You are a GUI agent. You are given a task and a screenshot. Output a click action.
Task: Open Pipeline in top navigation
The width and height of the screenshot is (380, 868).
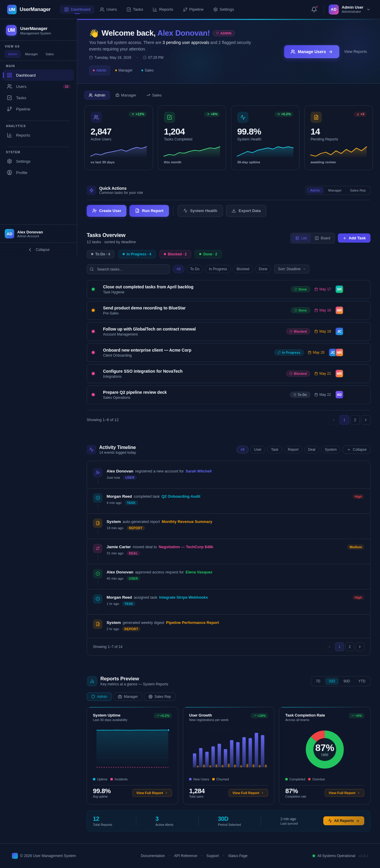(193, 10)
